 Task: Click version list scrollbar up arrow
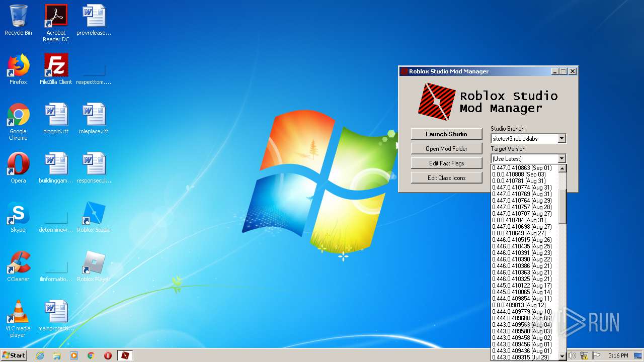562,169
